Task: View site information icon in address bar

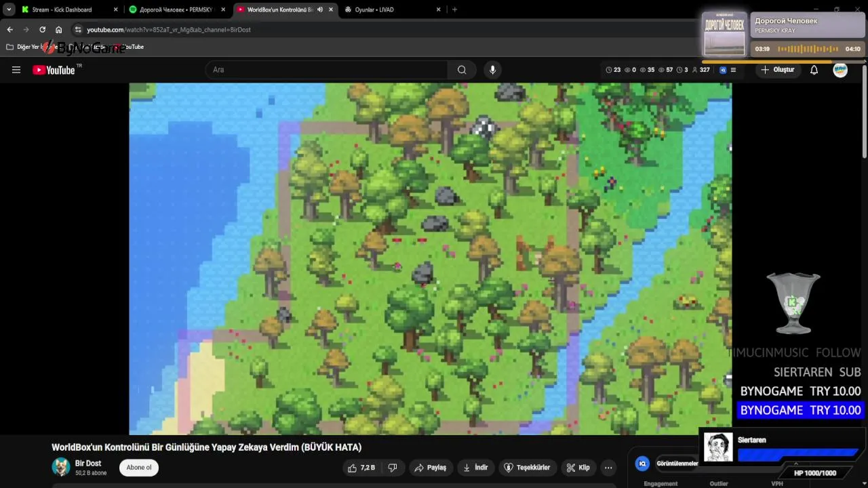Action: coord(78,30)
